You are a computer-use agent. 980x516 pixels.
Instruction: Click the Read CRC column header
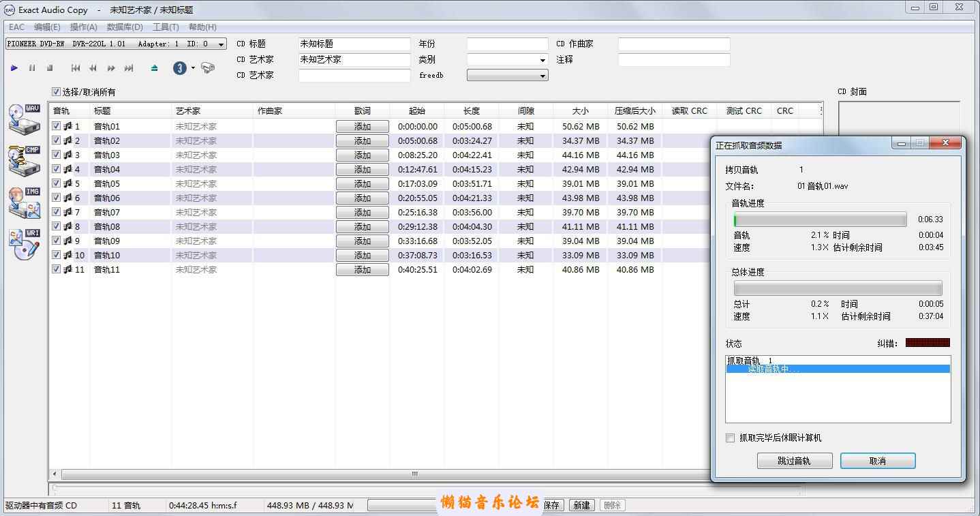pyautogui.click(x=689, y=110)
